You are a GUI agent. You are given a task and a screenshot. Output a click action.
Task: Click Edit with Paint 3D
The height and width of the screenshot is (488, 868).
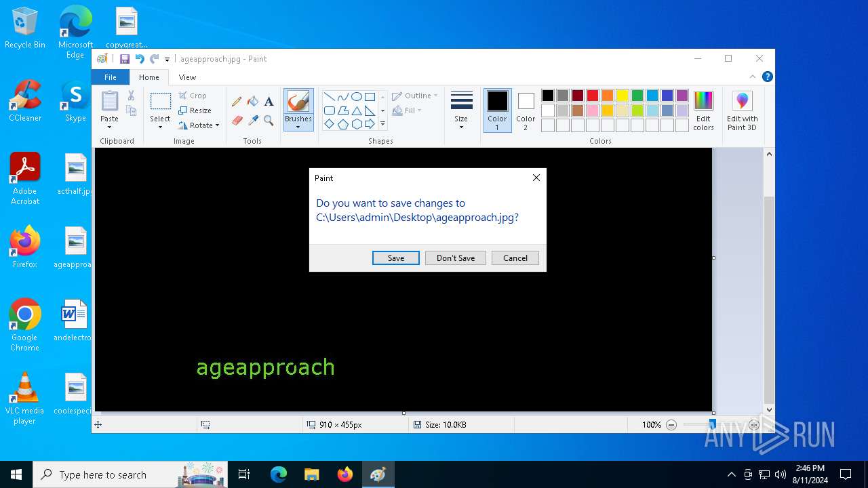tap(742, 110)
